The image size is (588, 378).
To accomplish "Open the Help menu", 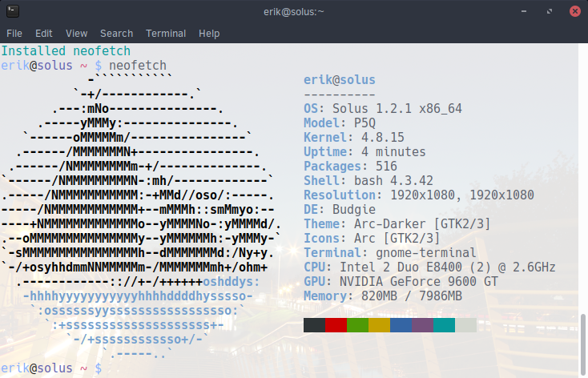I will point(209,34).
